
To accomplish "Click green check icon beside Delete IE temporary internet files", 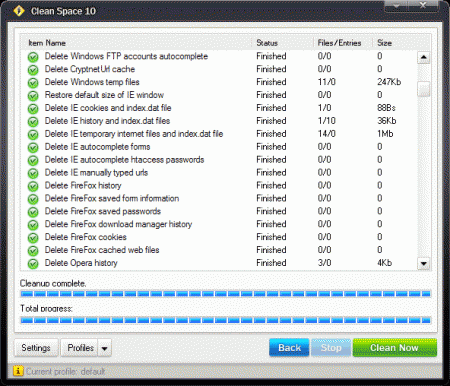I will pyautogui.click(x=33, y=135).
